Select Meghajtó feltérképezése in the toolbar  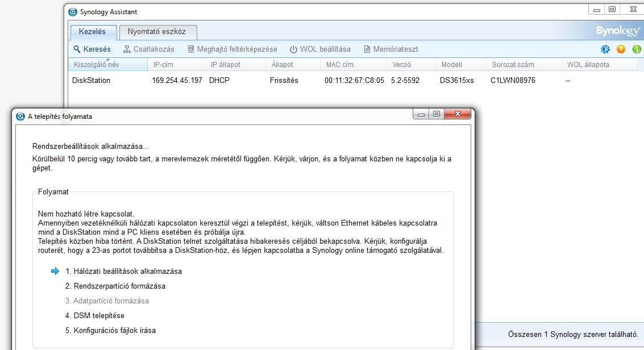(232, 49)
